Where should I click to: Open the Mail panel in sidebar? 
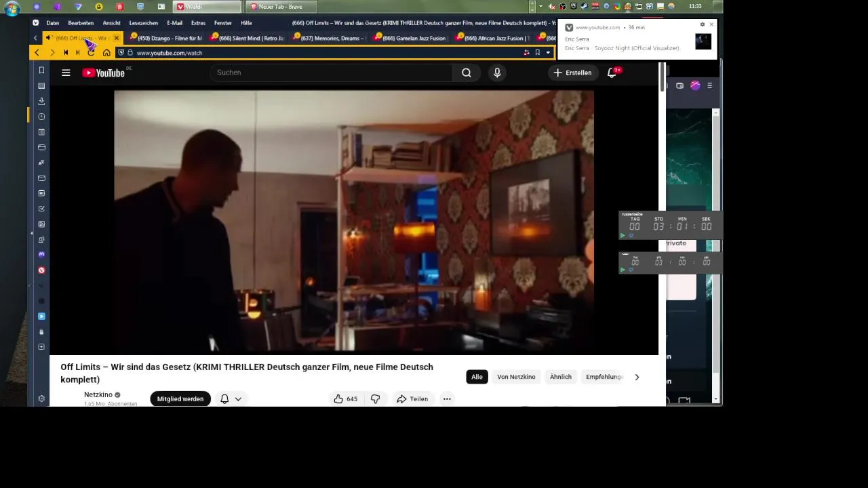[41, 178]
